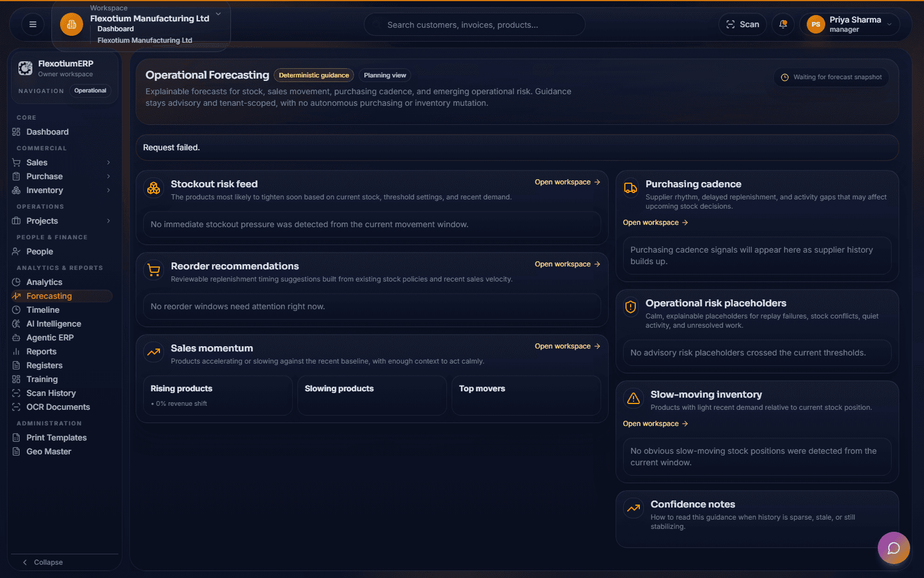The width and height of the screenshot is (924, 578).
Task: Click Waiting for forecast snapshot status
Action: [x=832, y=77]
